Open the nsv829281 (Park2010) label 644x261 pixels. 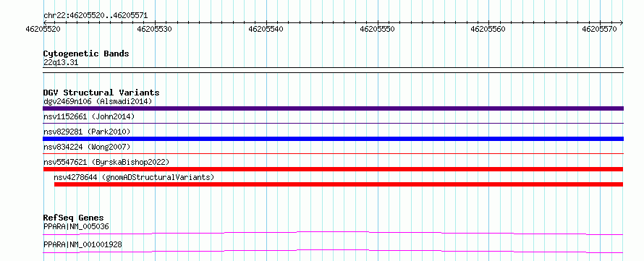click(x=87, y=132)
